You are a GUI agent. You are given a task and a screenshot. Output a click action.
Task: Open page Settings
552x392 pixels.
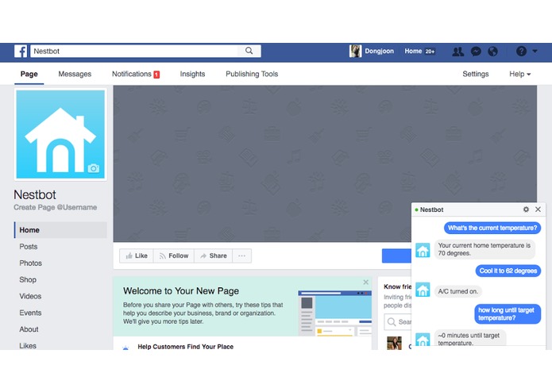coord(475,74)
